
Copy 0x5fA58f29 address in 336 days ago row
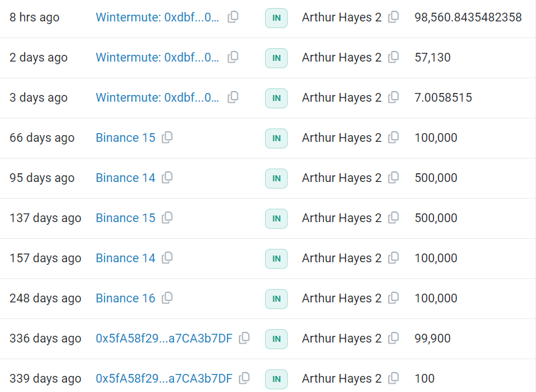click(x=244, y=338)
